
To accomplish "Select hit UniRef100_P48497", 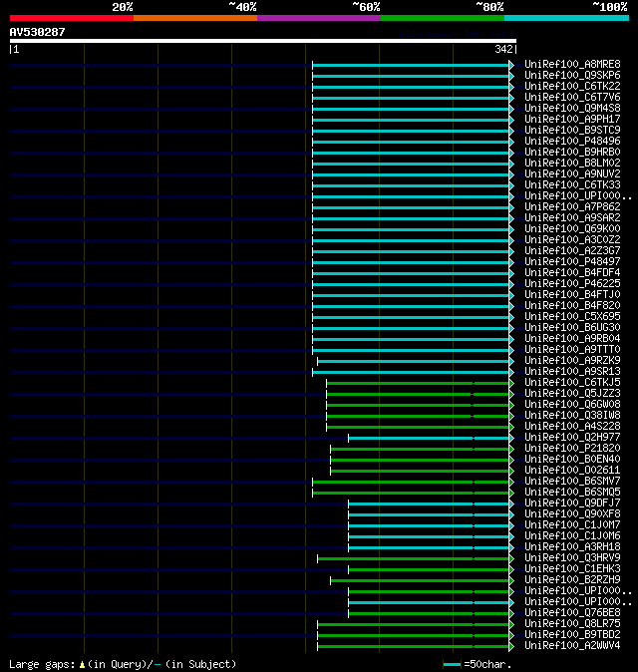I will (572, 261).
